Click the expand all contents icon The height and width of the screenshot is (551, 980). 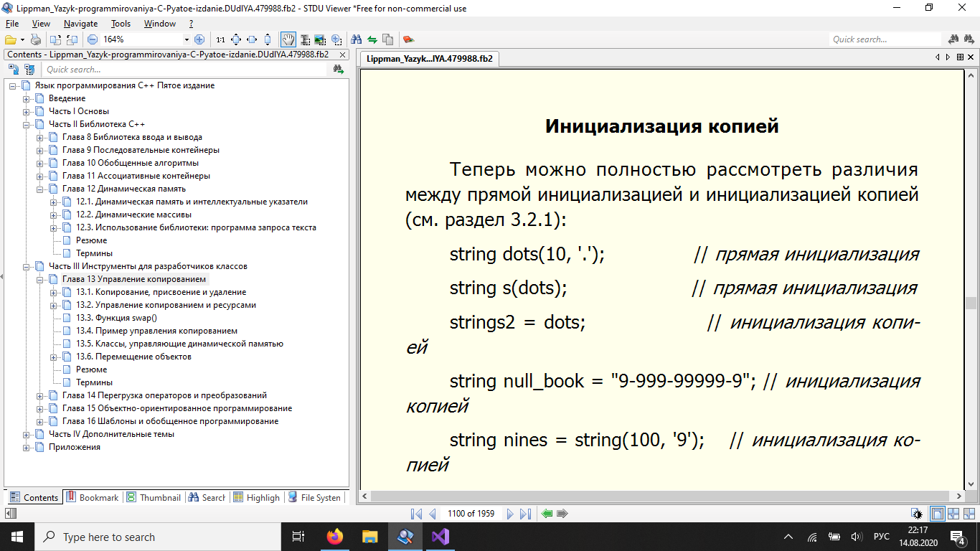pyautogui.click(x=13, y=70)
